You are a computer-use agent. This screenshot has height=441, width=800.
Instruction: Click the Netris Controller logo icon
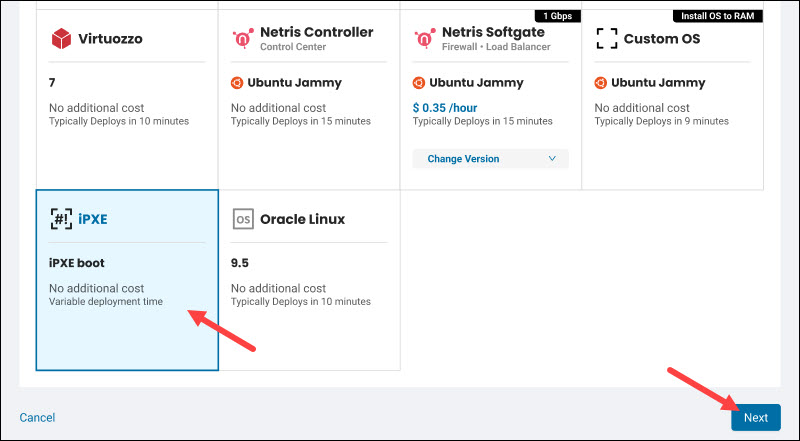tap(243, 39)
